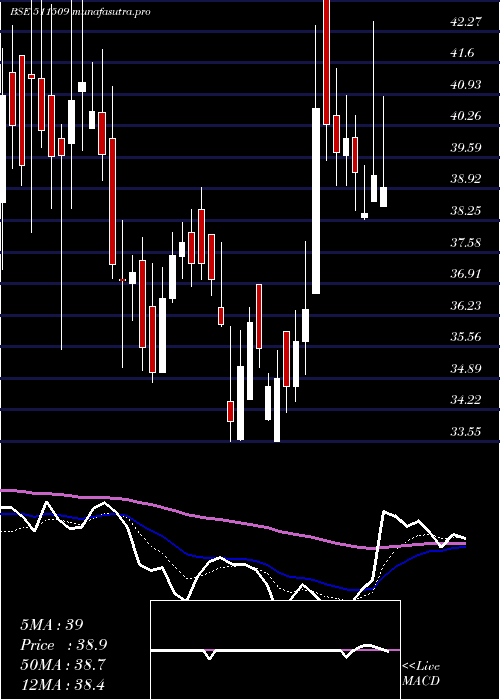Click the 42.27 price axis label
The height and width of the screenshot is (700, 500).
466,21
